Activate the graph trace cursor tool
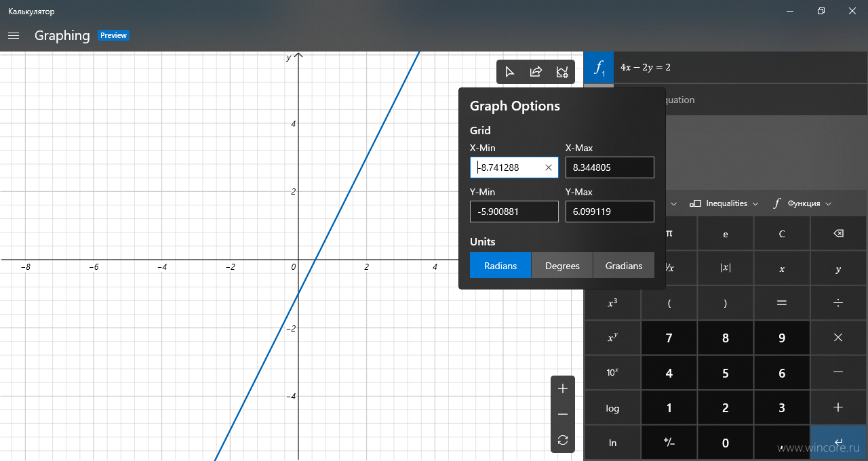 click(510, 72)
